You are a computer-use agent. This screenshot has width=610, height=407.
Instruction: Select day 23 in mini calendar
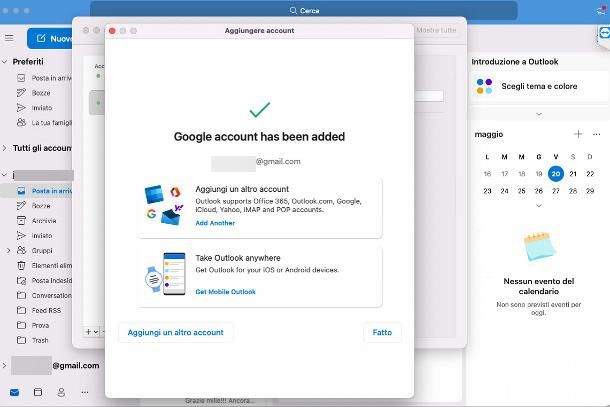[487, 191]
